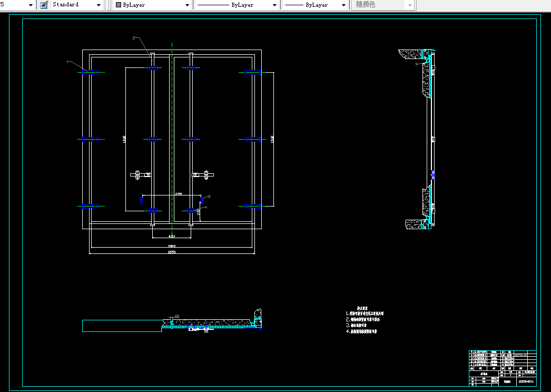Screen dimensions: 551x392
Task: Expand the leftmost dropdown ending in 5
Action: [x=31, y=5]
